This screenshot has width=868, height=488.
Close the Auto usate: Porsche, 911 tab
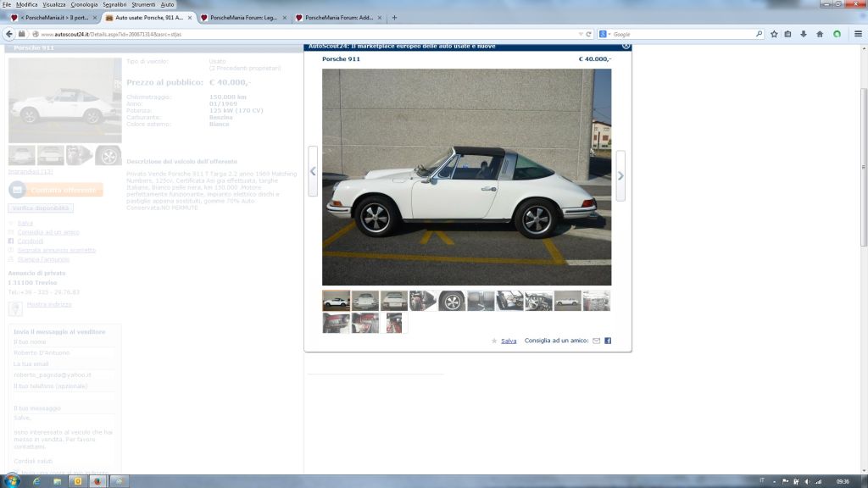(x=190, y=18)
